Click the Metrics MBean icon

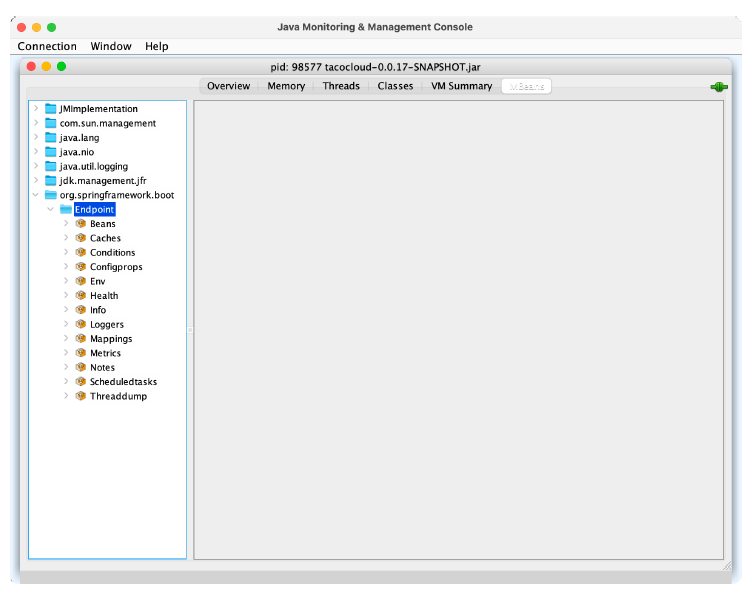click(81, 353)
